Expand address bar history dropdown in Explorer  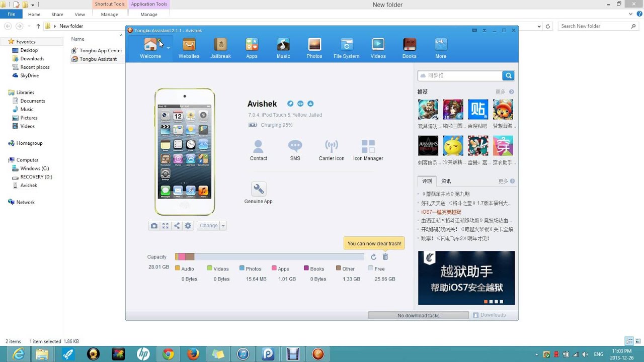(539, 26)
